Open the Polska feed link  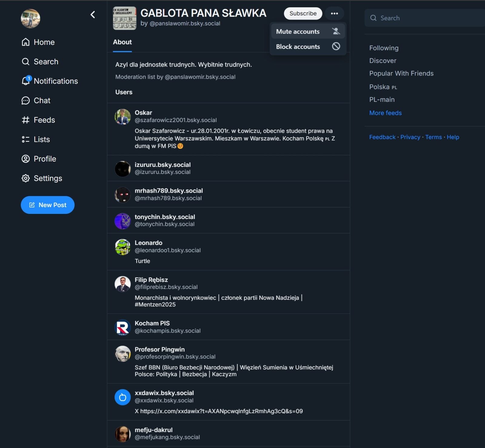(383, 87)
